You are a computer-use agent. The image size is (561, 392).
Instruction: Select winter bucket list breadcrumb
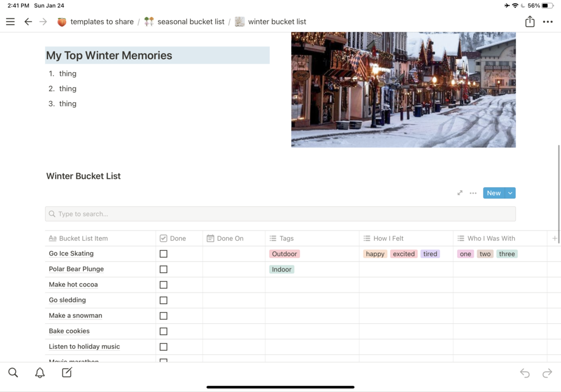point(277,22)
